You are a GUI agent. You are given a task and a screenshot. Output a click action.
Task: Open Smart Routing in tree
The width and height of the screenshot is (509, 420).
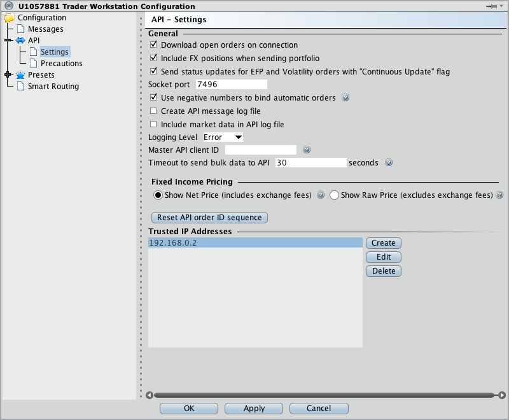53,87
